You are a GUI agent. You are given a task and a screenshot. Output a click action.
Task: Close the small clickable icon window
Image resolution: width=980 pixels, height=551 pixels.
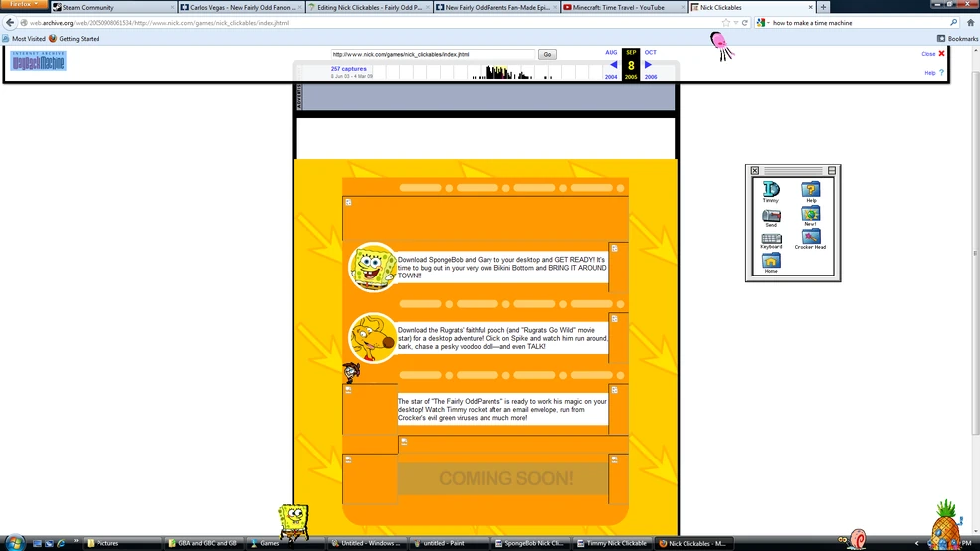pos(755,170)
